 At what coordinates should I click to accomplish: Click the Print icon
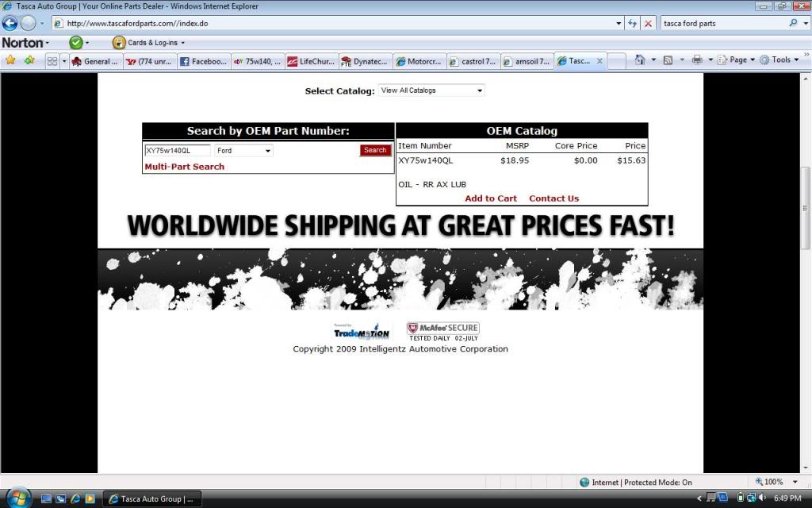697,60
